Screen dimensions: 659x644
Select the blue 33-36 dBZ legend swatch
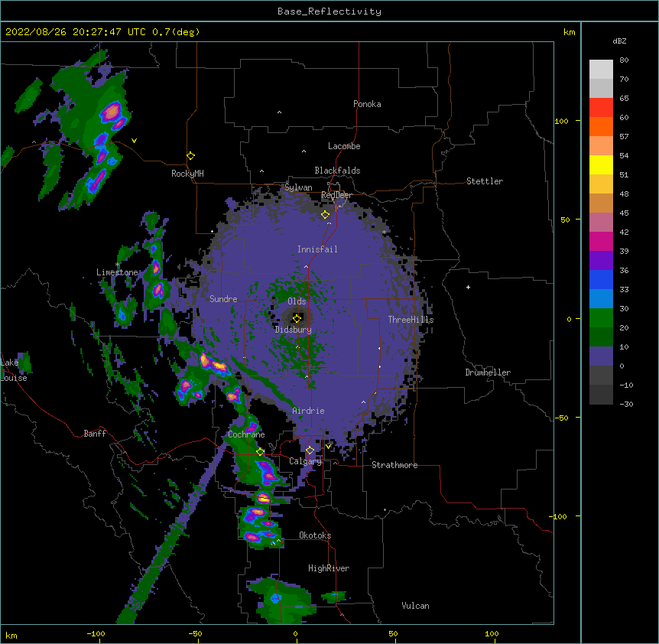tap(601, 279)
